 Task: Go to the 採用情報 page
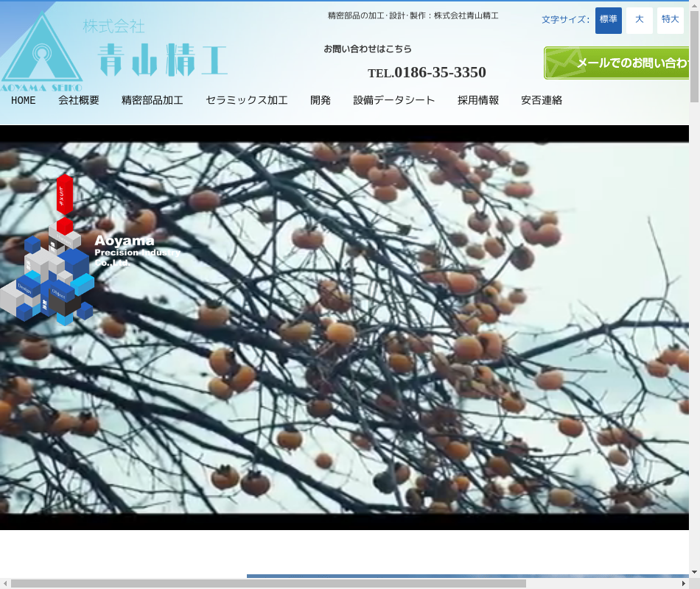tap(478, 100)
